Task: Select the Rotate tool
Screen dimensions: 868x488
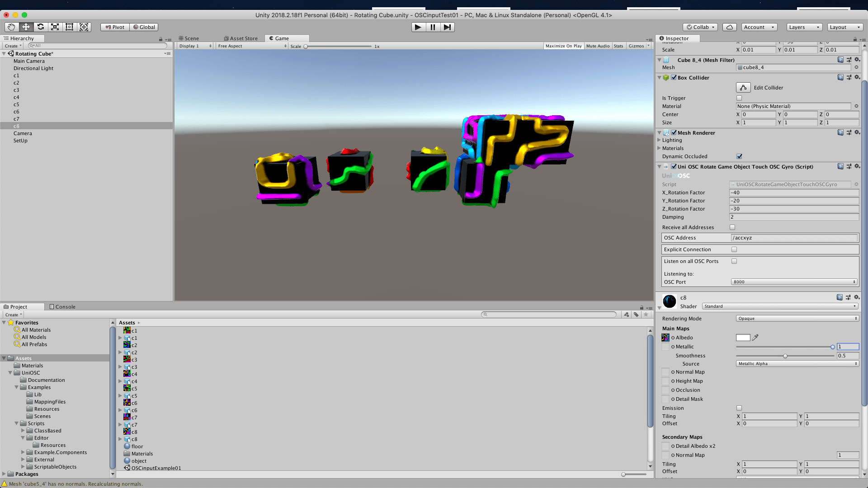Action: point(40,27)
